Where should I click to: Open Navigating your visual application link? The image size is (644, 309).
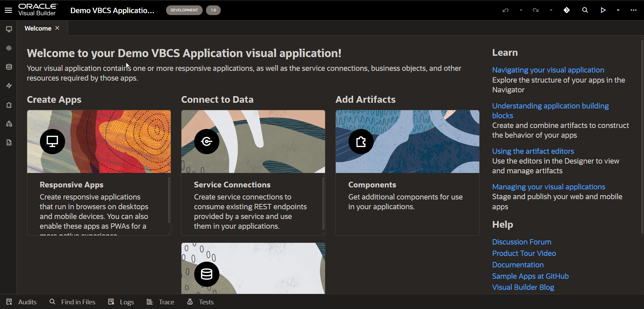pos(548,70)
